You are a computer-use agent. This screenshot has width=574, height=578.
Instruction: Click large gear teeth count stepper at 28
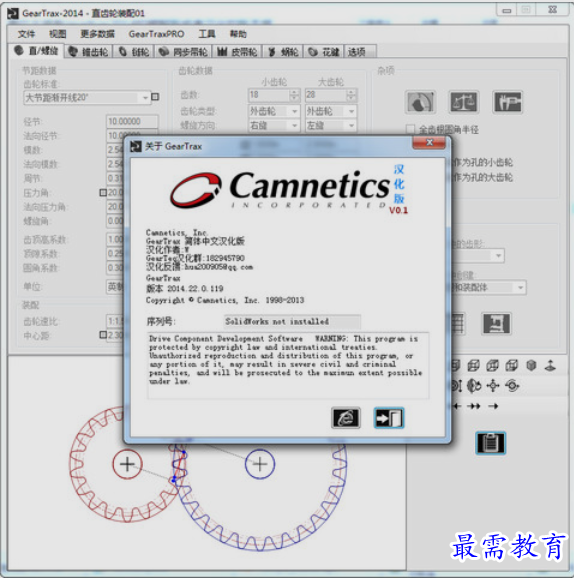[x=352, y=95]
